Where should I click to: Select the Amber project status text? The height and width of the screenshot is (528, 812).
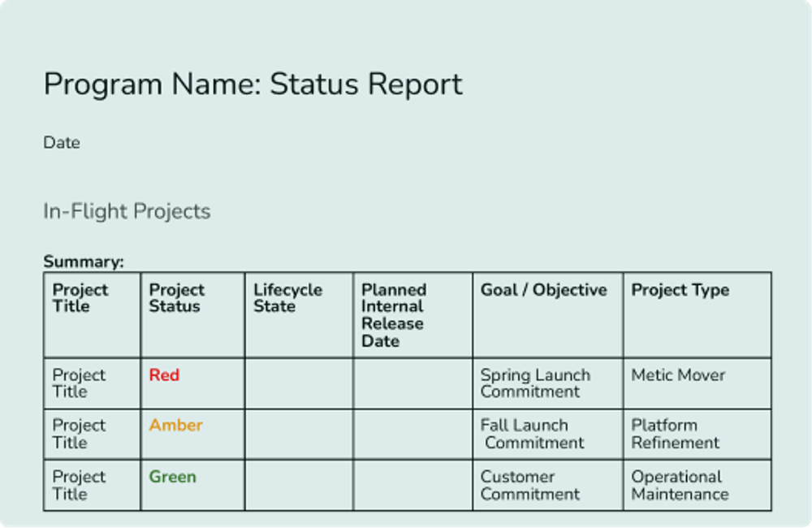click(175, 425)
